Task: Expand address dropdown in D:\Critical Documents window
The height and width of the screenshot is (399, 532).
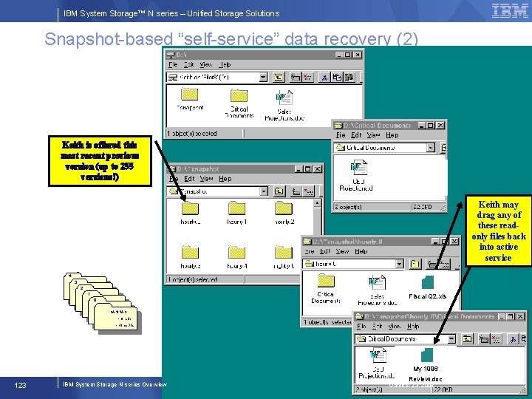Action: tap(430, 148)
